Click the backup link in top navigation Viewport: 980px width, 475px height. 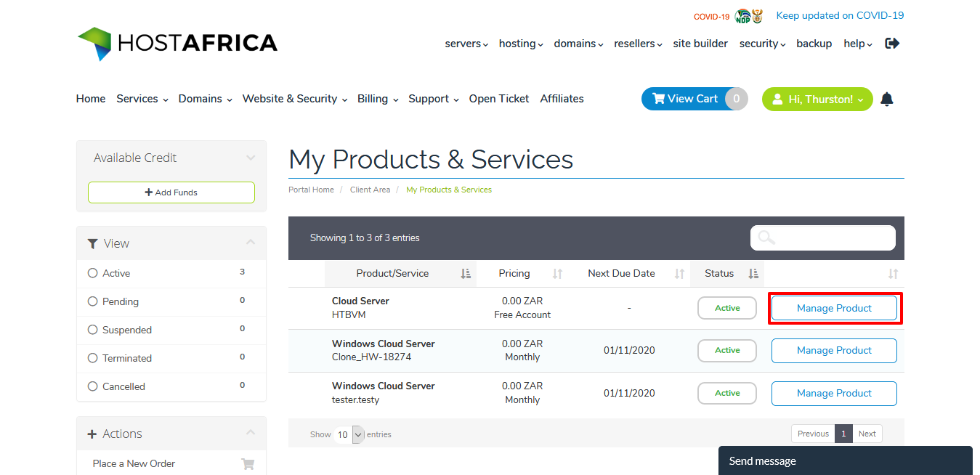point(814,44)
